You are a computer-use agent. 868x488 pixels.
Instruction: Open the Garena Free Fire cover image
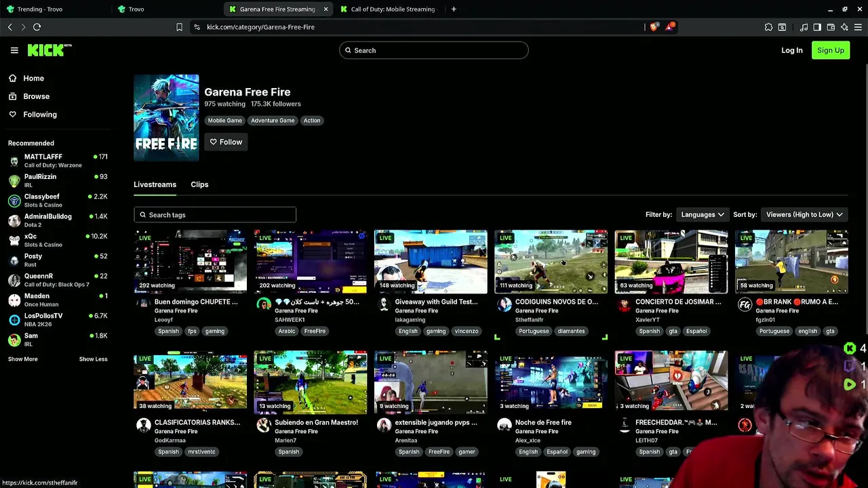[166, 118]
